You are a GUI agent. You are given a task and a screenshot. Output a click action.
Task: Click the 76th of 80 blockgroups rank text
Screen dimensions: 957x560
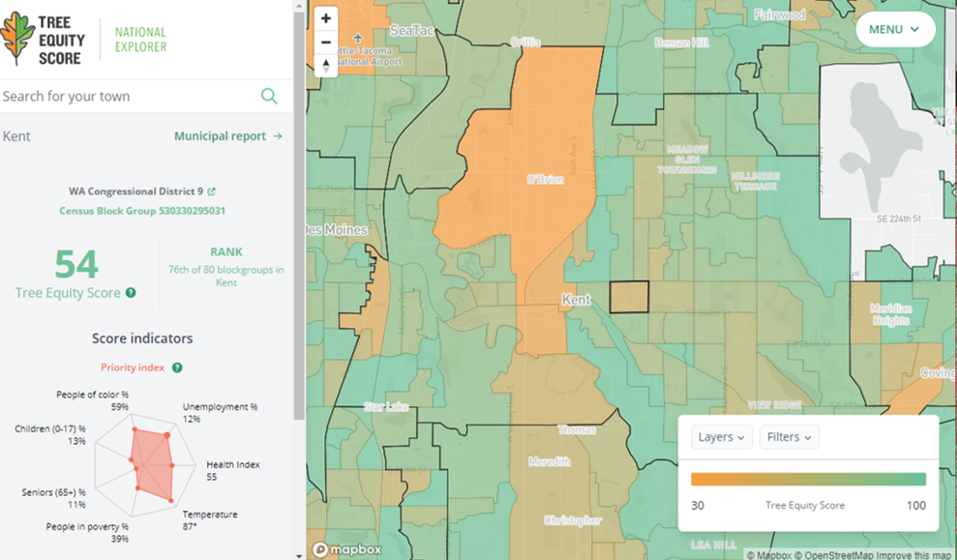225,276
